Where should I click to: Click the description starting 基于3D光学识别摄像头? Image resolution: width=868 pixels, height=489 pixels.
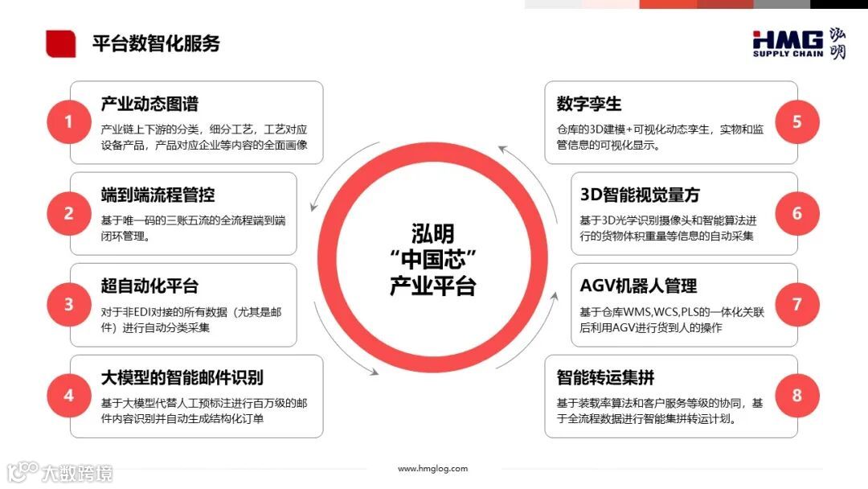click(668, 228)
